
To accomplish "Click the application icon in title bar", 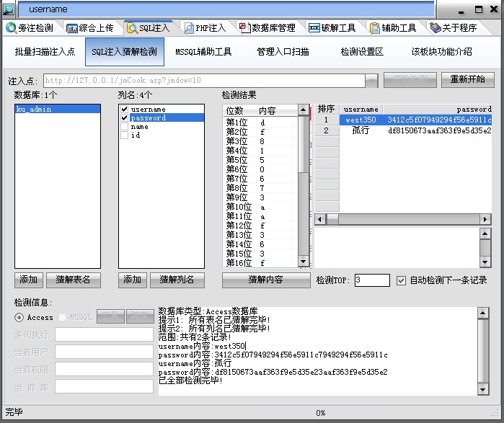I will pyautogui.click(x=9, y=9).
